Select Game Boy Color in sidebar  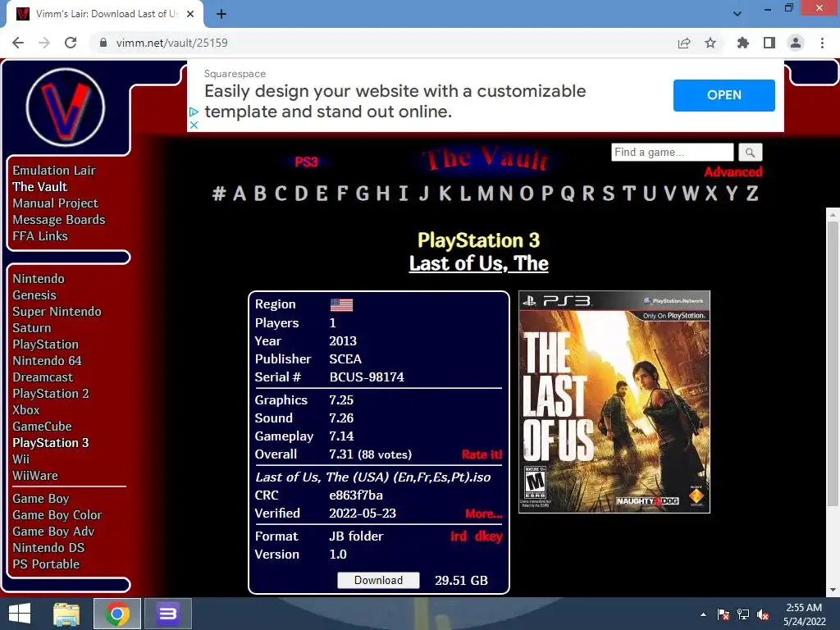click(x=57, y=515)
